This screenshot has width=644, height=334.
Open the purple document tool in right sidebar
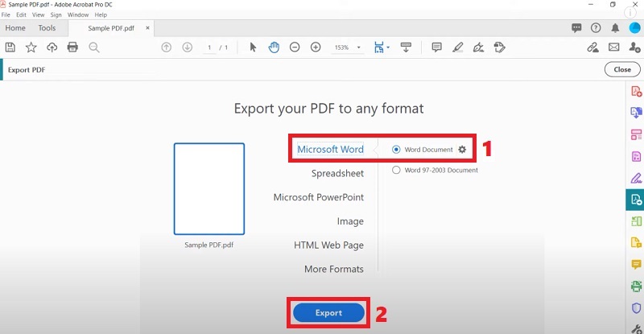tap(636, 156)
